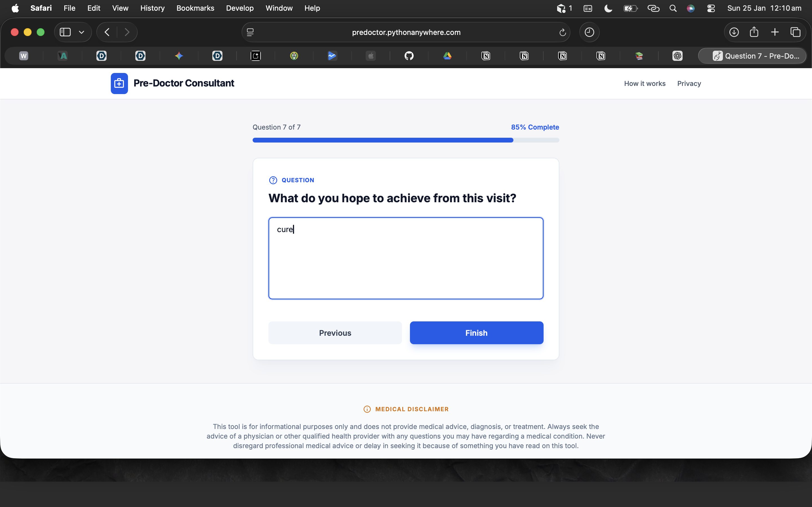Toggle Focus mode moon icon in menu bar
This screenshot has width=812, height=507.
point(608,8)
